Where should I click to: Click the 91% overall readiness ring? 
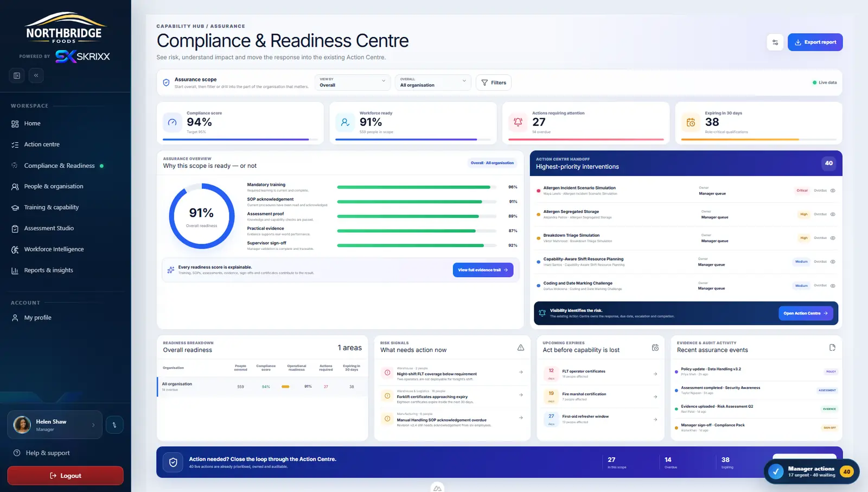(202, 216)
